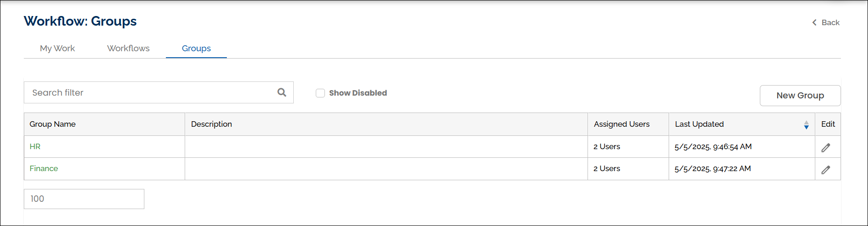The width and height of the screenshot is (868, 226).
Task: Click the Back chevron arrow
Action: [814, 22]
